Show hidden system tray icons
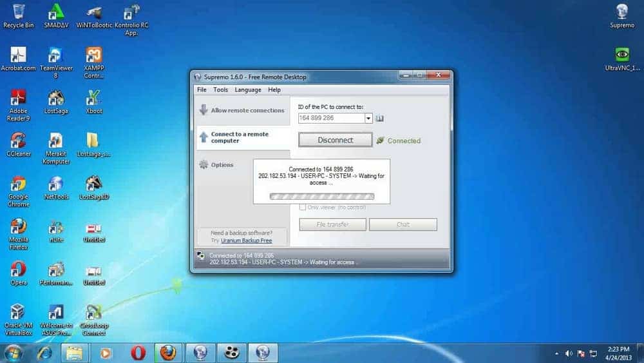644x363 pixels. 556,353
